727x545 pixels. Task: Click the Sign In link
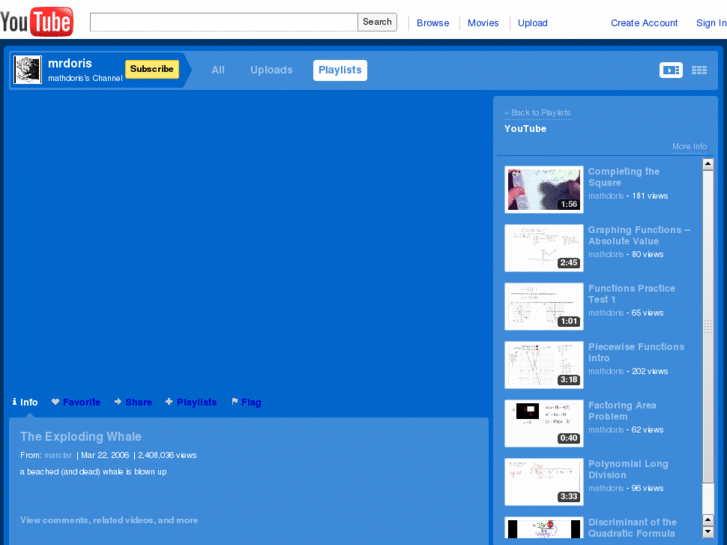pos(711,23)
